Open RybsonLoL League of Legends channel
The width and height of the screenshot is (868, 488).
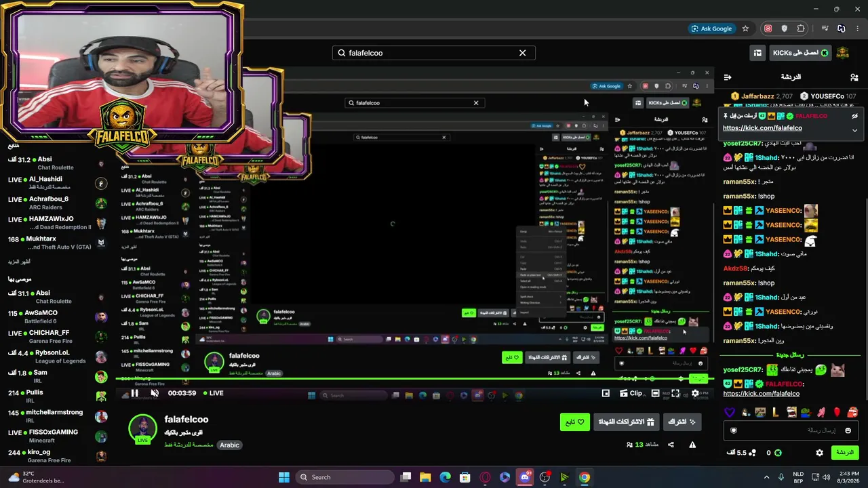(x=58, y=357)
